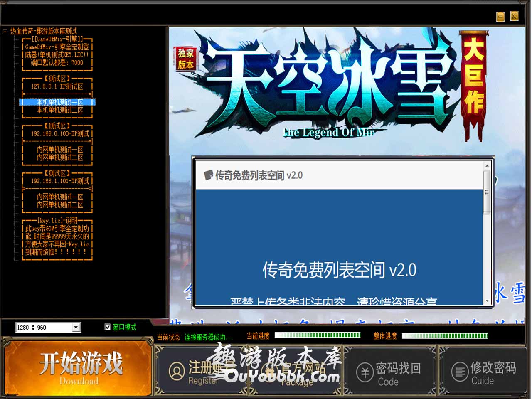Click the 开始游戏 Download button
532x399 pixels.
coord(78,367)
